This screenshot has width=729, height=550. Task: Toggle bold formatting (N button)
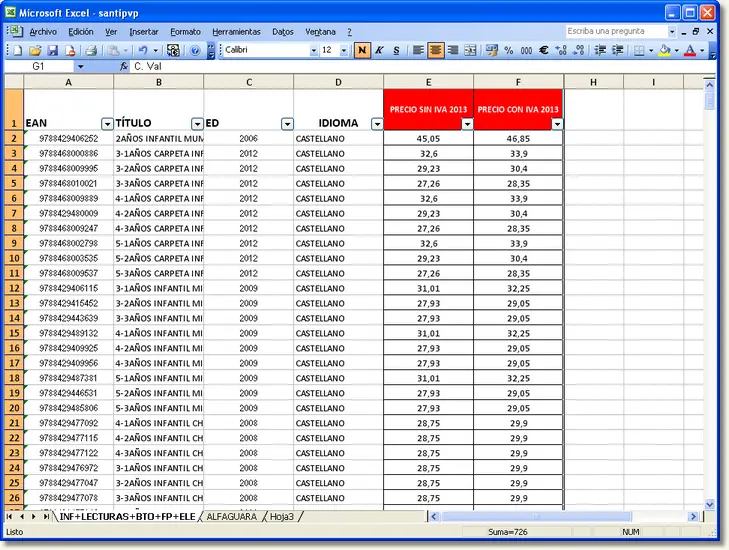tap(362, 50)
